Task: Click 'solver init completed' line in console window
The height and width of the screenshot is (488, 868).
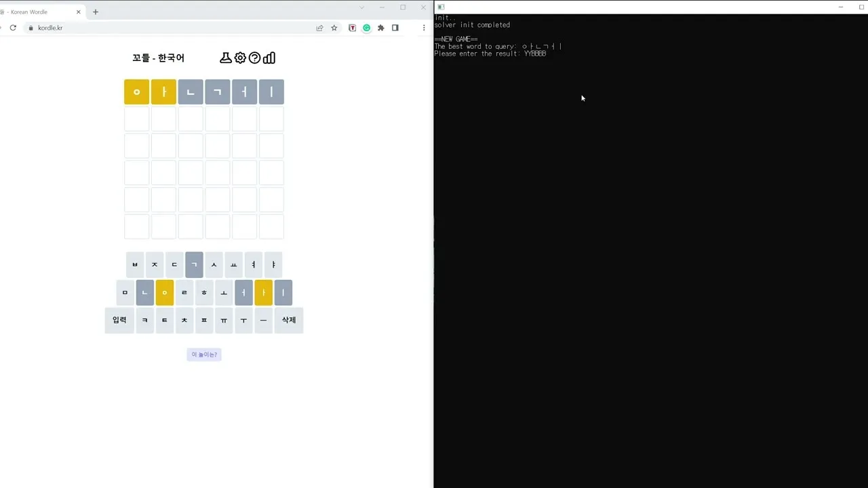Action: coord(472,25)
